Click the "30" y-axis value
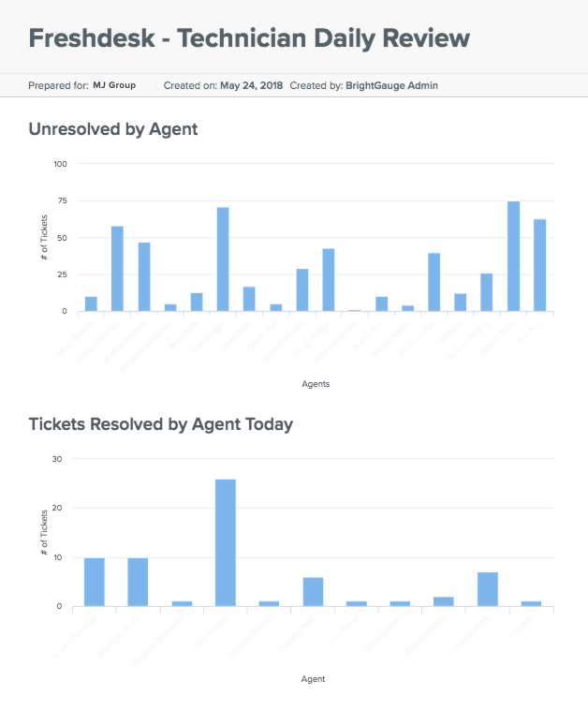588x711 pixels. 57,459
